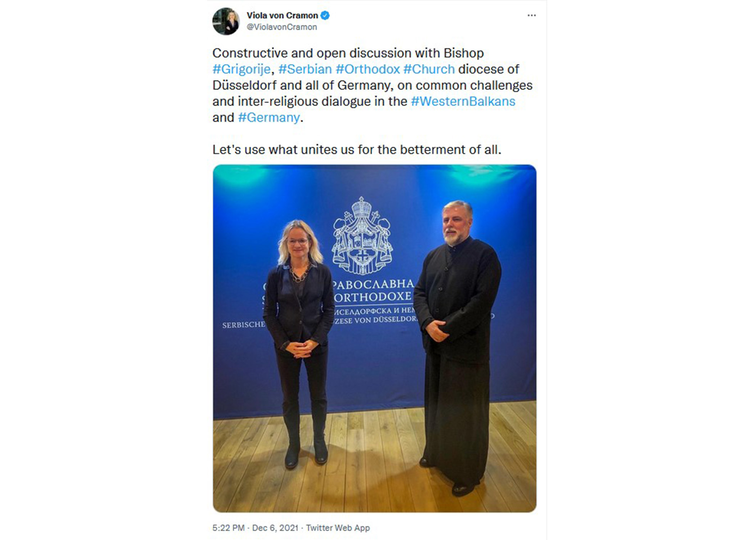This screenshot has height=540, width=756.
Task: Open the @ViolavonCramon handle link
Action: point(282,27)
